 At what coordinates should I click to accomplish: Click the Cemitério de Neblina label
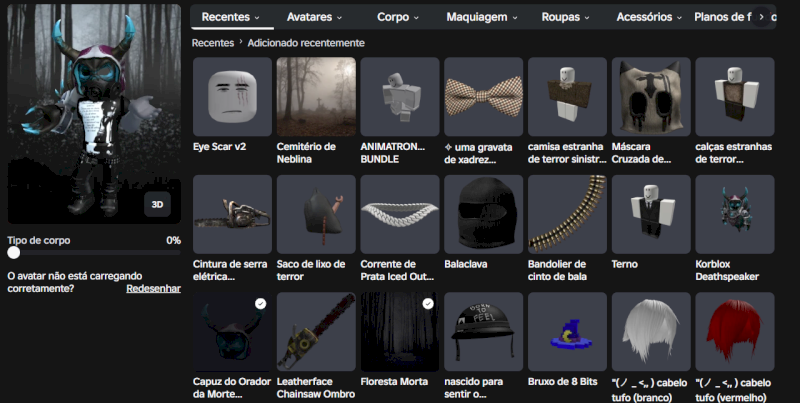point(306,153)
